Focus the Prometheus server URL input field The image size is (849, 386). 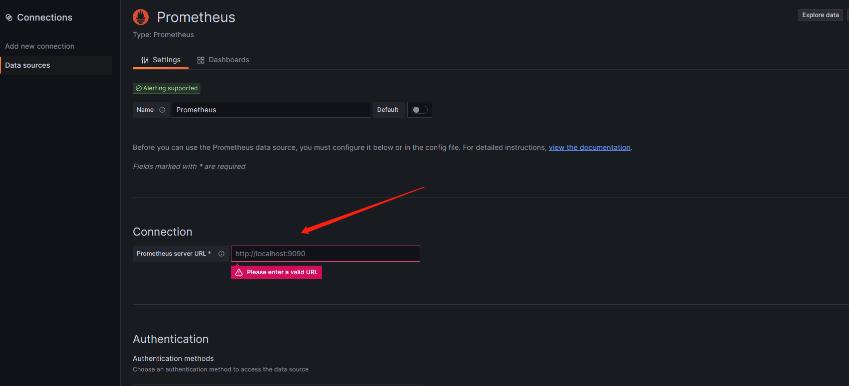point(325,253)
